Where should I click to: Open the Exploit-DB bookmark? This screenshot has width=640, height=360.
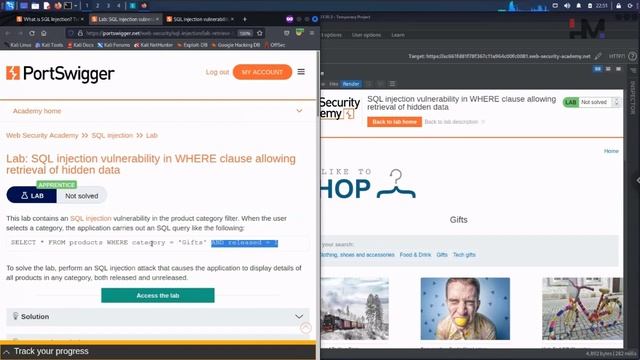point(192,45)
